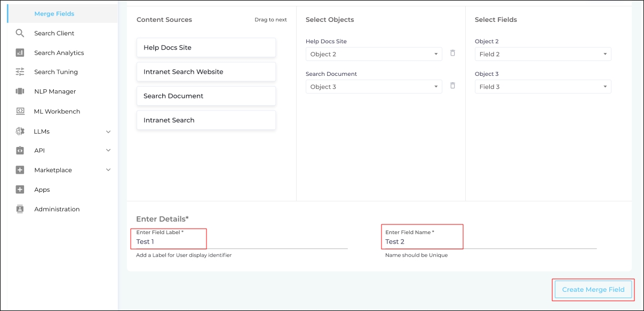
Task: Select the NLP Manager sidebar icon
Action: coord(20,91)
